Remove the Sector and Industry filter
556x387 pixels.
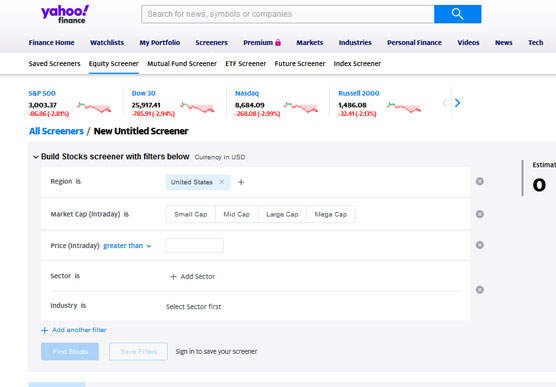[x=479, y=290]
